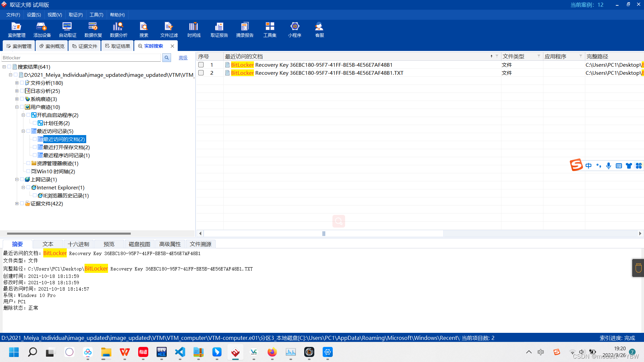
Task: Switch to the 十六进制 tab
Action: click(x=78, y=244)
